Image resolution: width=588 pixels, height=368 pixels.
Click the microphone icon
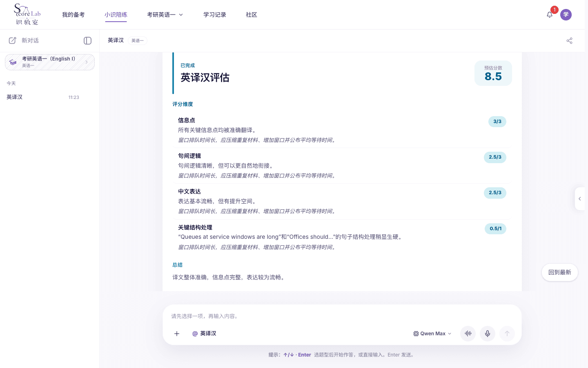tap(488, 334)
